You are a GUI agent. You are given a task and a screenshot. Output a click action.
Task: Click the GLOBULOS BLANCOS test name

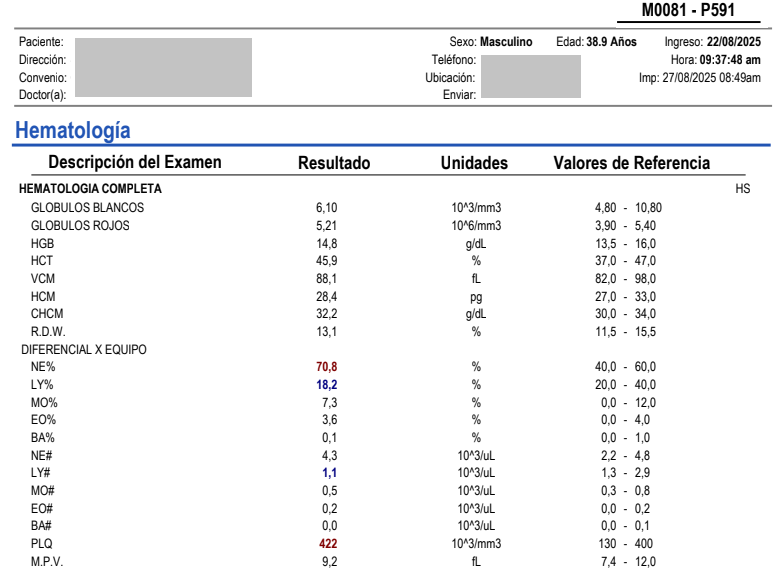[88, 208]
